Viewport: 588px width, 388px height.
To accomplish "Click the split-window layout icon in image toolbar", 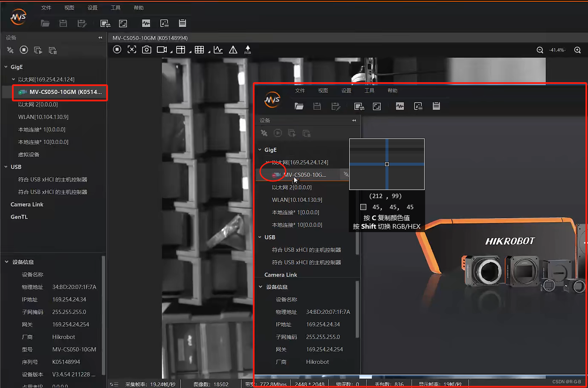I will [181, 50].
